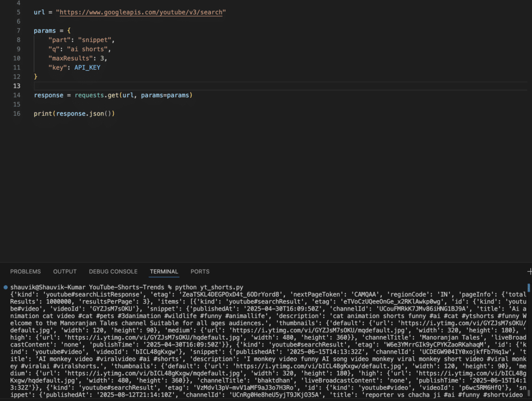Click the "ai shorts" string value
Screen dimensions: 532x401
(x=87, y=49)
